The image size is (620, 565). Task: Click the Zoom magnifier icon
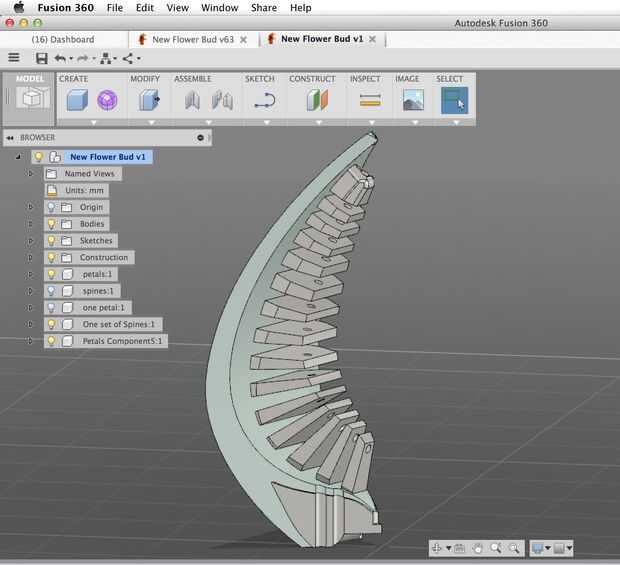(495, 548)
